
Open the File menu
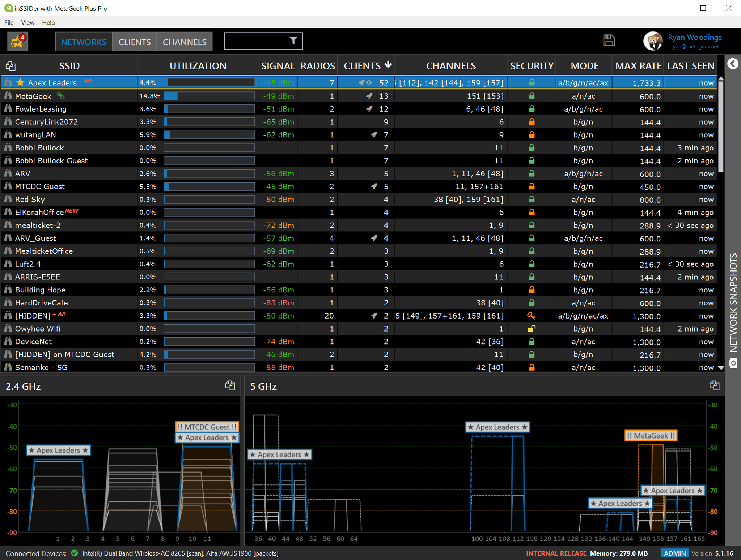9,22
